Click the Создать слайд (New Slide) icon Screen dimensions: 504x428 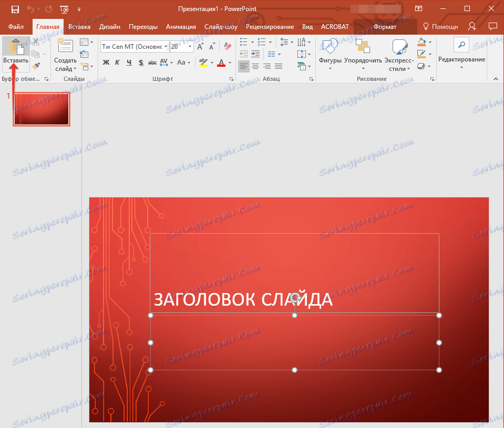point(65,46)
